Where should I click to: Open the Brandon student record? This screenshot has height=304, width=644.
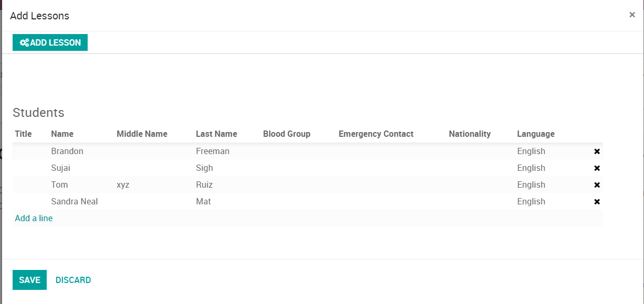(67, 151)
